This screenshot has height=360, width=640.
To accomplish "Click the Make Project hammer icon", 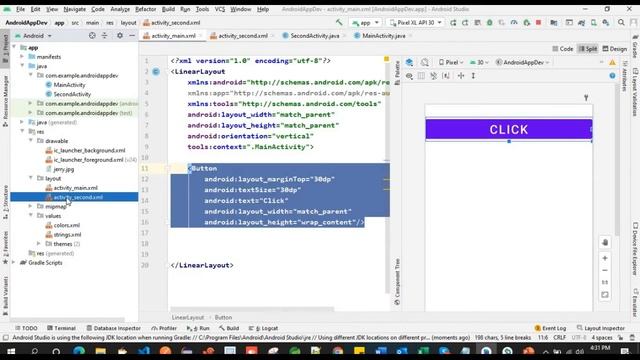I will (x=339, y=22).
